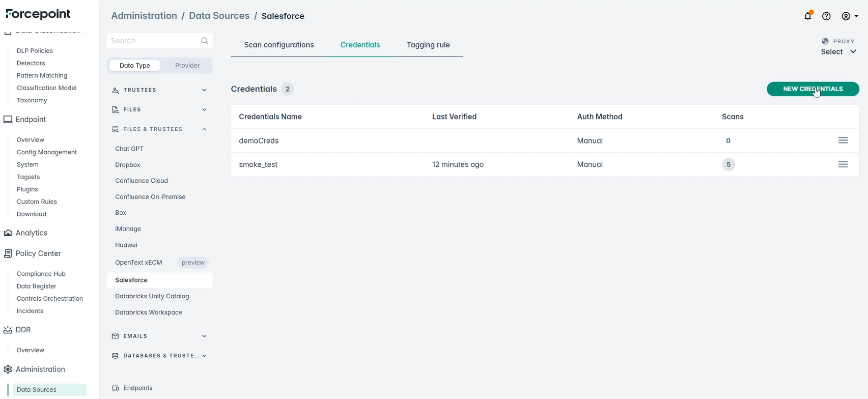
Task: Go to Data Sources in the breadcrumb
Action: point(219,16)
